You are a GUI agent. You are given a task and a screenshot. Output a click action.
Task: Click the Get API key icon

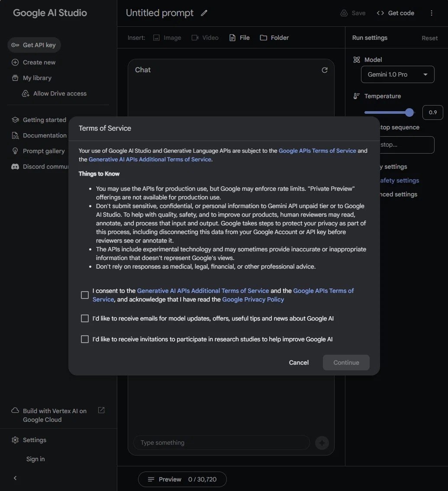point(15,45)
